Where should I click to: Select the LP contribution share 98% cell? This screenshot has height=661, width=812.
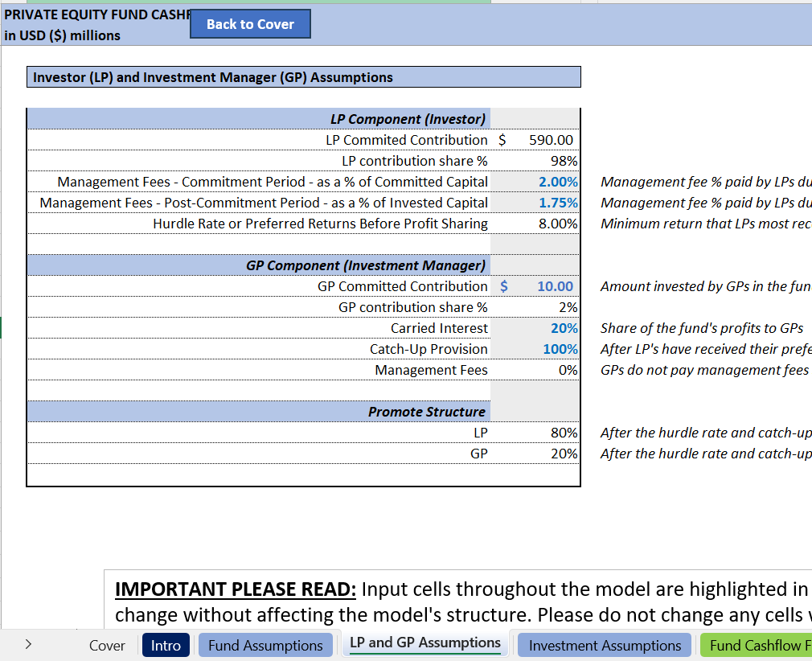(x=535, y=161)
